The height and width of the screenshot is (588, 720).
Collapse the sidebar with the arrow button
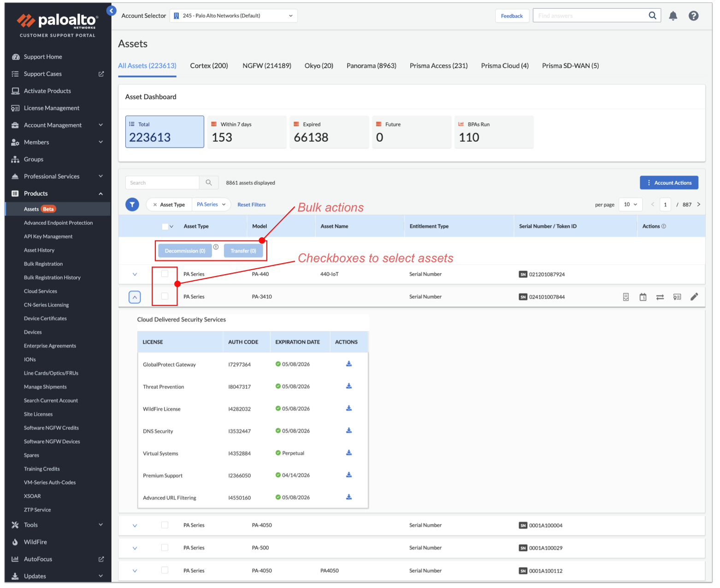(111, 11)
